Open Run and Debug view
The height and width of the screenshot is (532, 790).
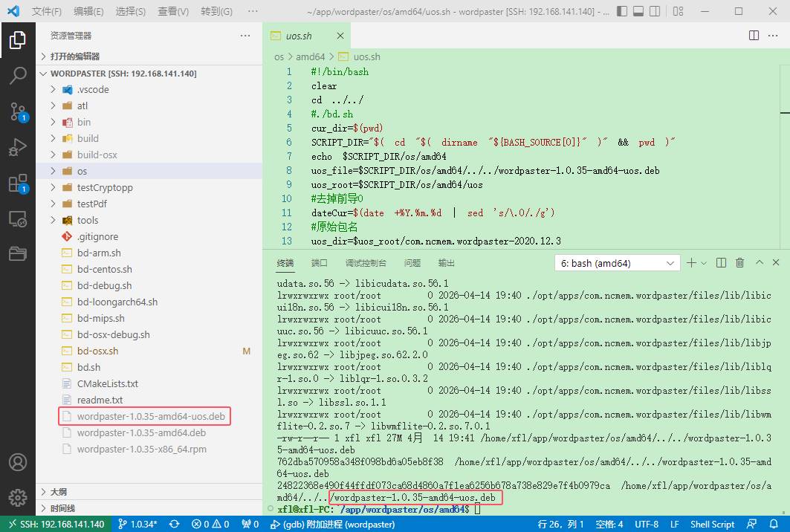(18, 147)
